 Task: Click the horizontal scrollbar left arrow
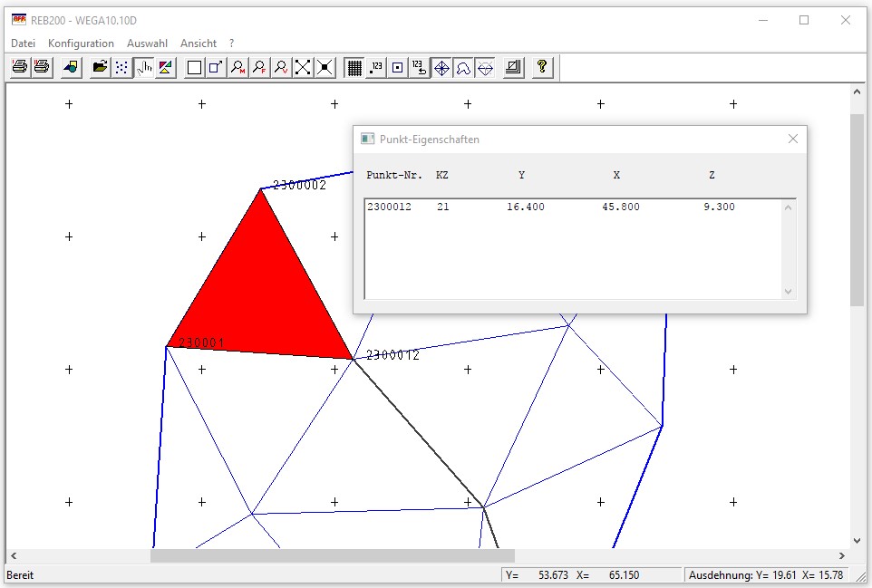point(14,555)
